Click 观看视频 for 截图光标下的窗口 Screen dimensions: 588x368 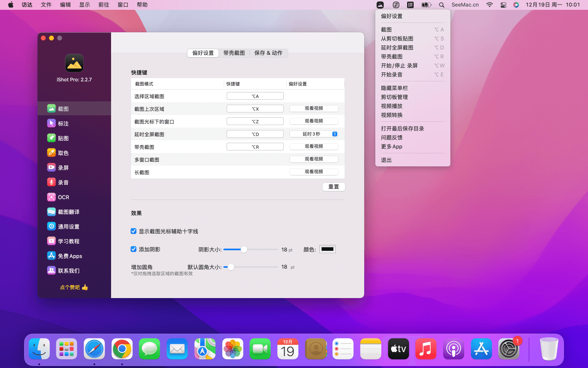click(314, 121)
